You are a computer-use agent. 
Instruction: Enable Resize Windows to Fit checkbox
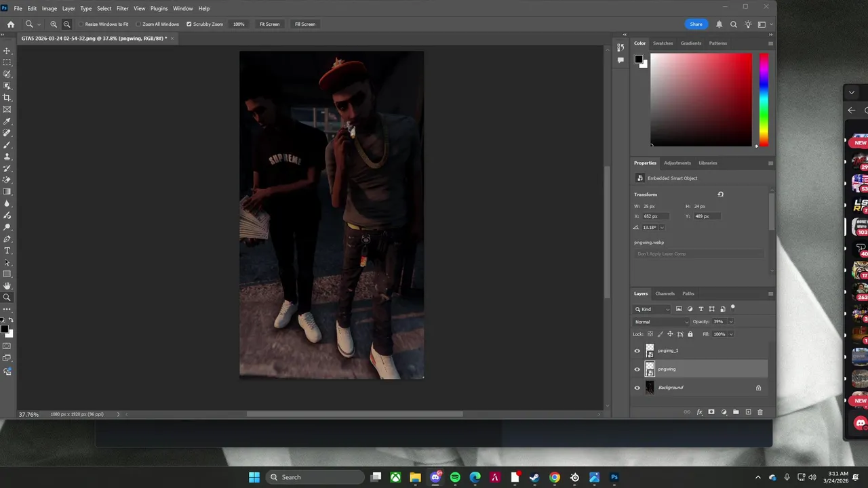pyautogui.click(x=81, y=24)
